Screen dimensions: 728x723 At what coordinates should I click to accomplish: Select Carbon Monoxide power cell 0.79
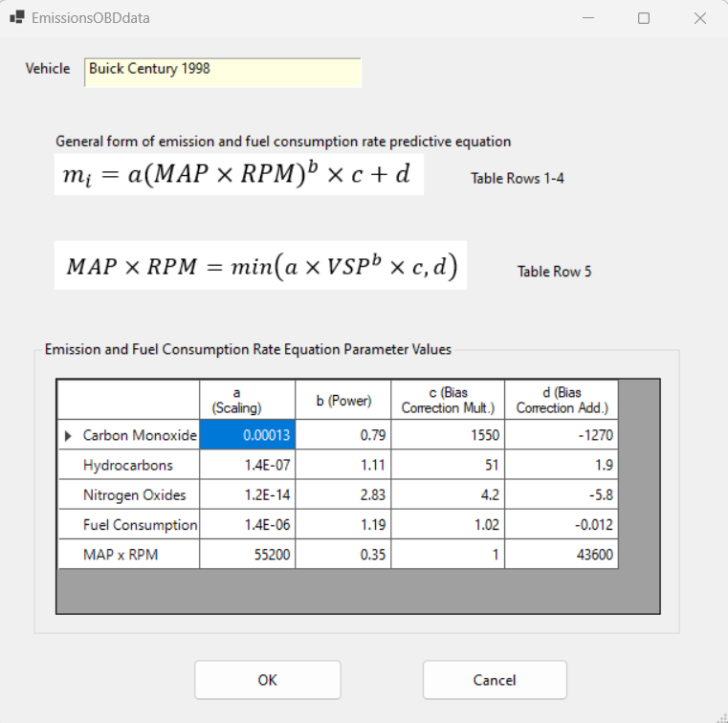click(343, 435)
